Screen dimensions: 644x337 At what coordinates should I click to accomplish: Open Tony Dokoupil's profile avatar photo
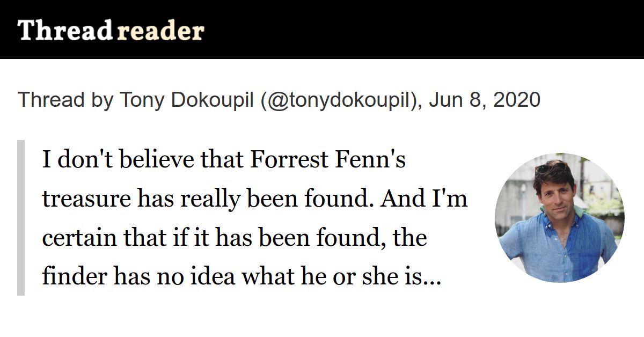pos(559,218)
